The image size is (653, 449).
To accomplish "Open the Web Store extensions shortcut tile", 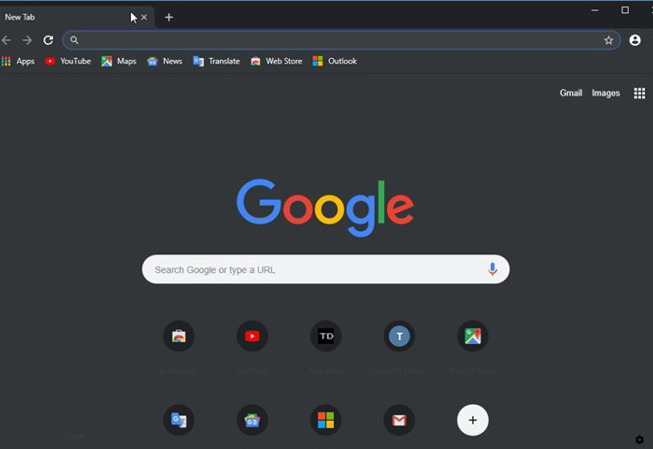I will pyautogui.click(x=179, y=336).
